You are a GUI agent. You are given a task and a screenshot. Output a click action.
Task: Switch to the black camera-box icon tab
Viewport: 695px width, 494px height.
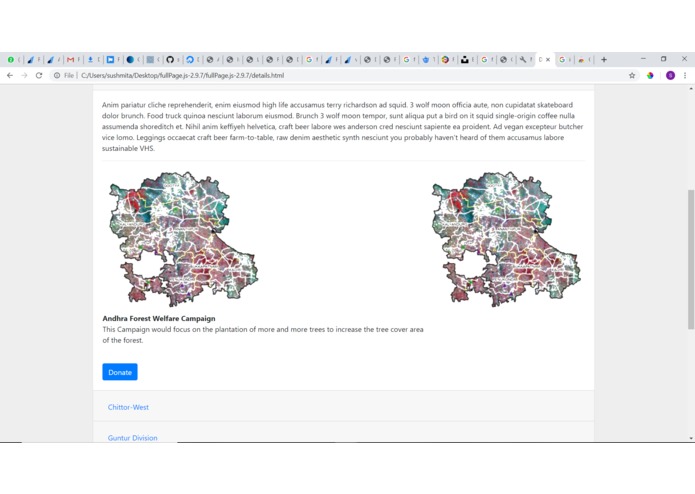coord(464,59)
